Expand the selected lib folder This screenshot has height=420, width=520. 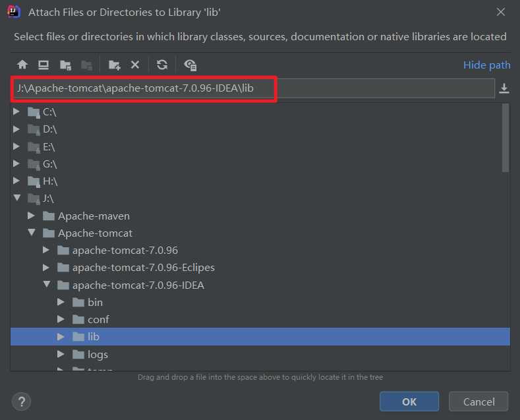[61, 337]
